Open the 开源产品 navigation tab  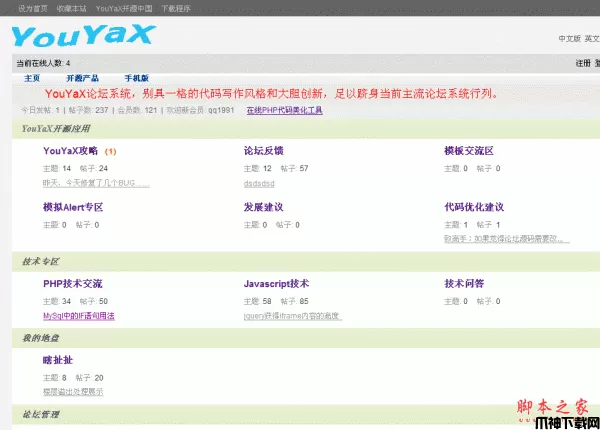[83, 78]
